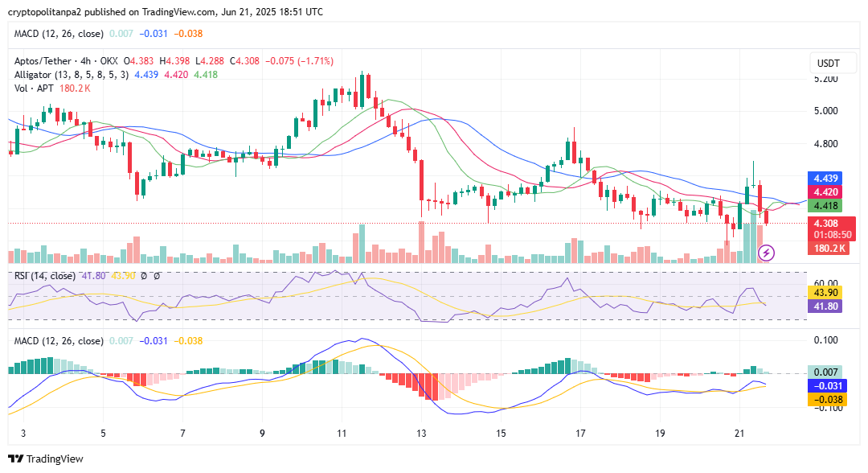
Task: Click the Ø hidden values beside the RSI legend
Action: click(x=142, y=277)
